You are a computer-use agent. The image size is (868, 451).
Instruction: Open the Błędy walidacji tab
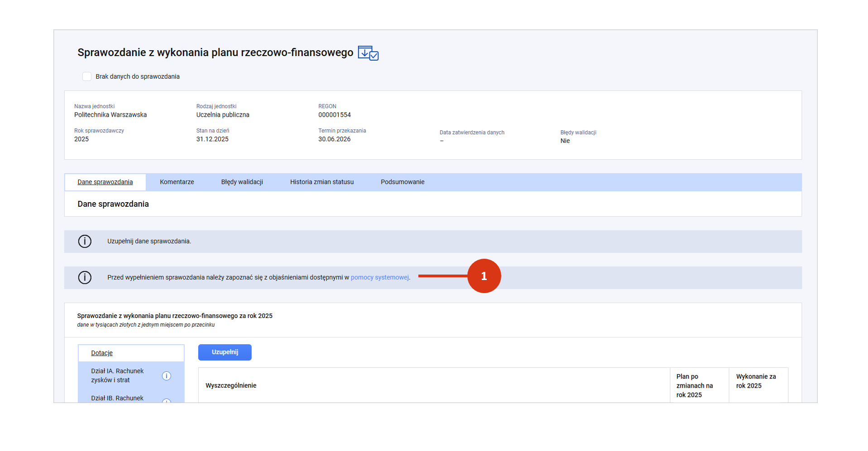[x=242, y=182]
